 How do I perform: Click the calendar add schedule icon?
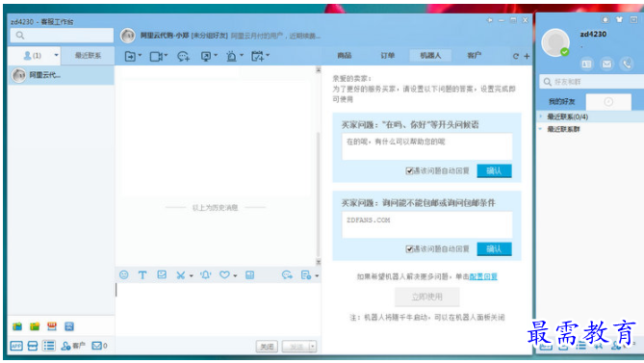pyautogui.click(x=258, y=56)
